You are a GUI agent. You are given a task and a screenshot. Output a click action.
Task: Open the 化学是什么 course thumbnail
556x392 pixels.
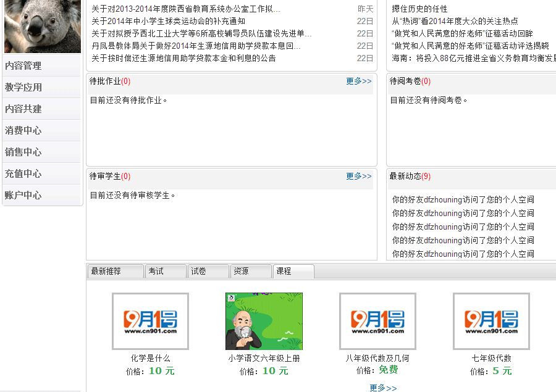point(150,321)
